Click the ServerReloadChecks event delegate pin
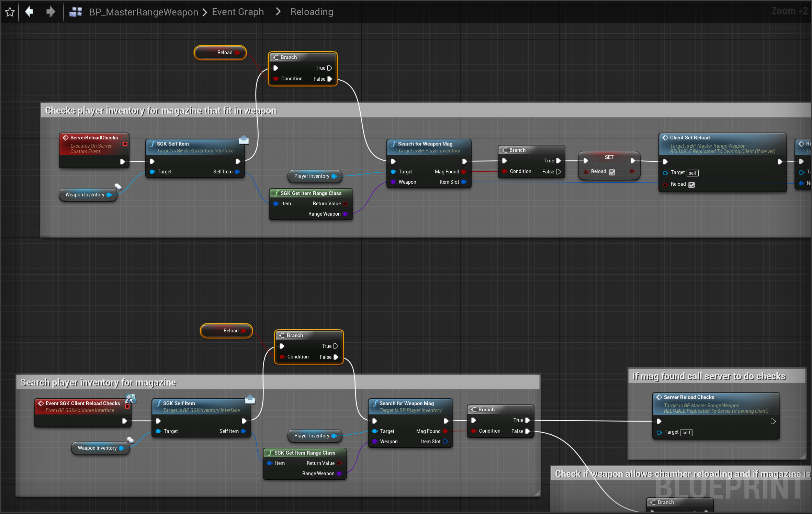 point(125,144)
